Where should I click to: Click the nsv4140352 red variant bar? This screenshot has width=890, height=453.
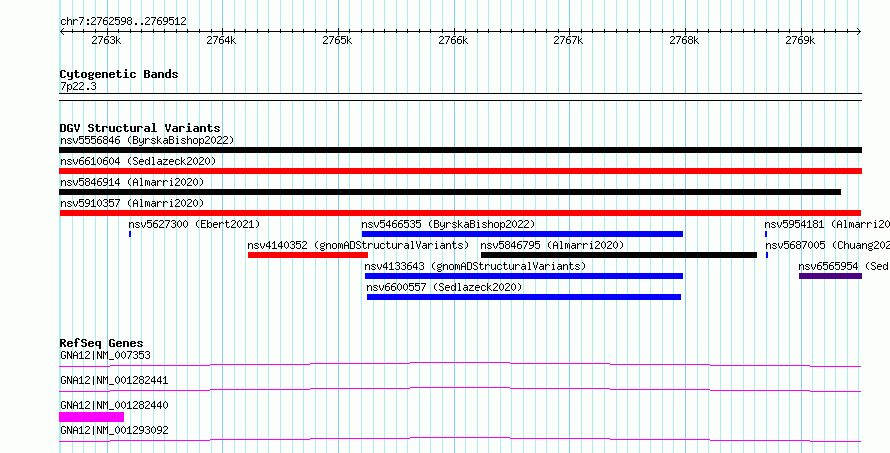[x=308, y=255]
